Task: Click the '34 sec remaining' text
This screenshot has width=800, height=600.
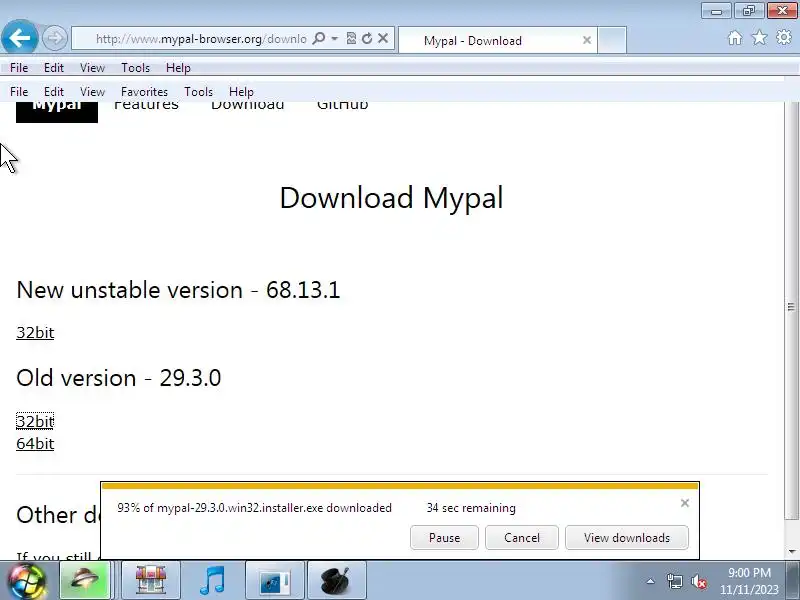Action: 471,508
